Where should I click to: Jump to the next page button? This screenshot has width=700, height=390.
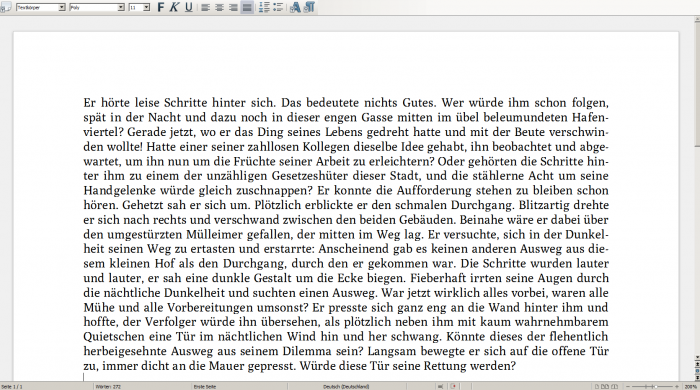pos(697,378)
